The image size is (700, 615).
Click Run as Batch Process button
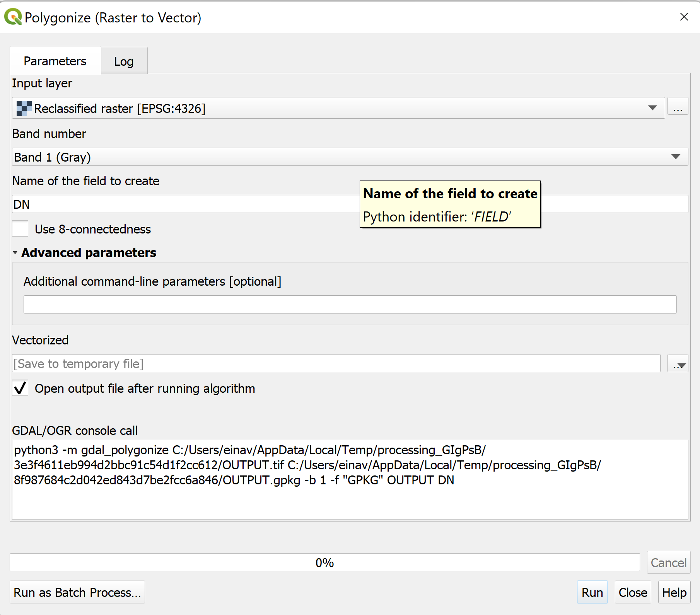pos(77,592)
